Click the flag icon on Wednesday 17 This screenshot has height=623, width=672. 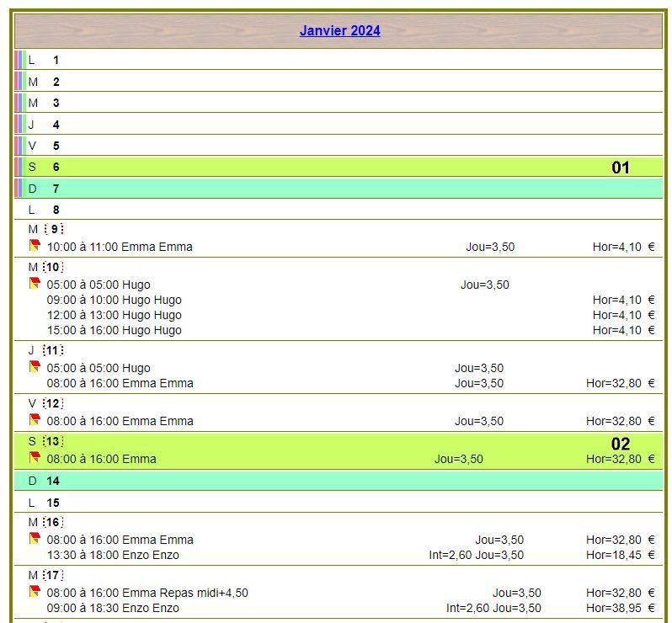35,592
